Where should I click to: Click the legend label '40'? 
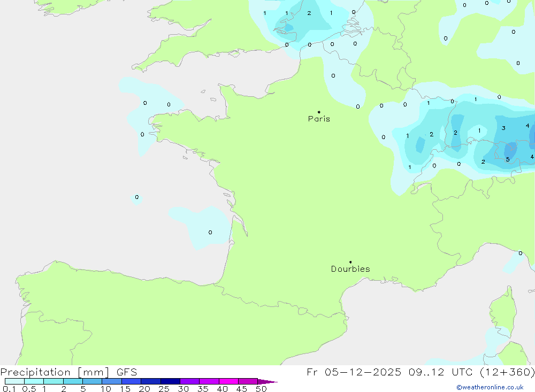click(x=222, y=389)
